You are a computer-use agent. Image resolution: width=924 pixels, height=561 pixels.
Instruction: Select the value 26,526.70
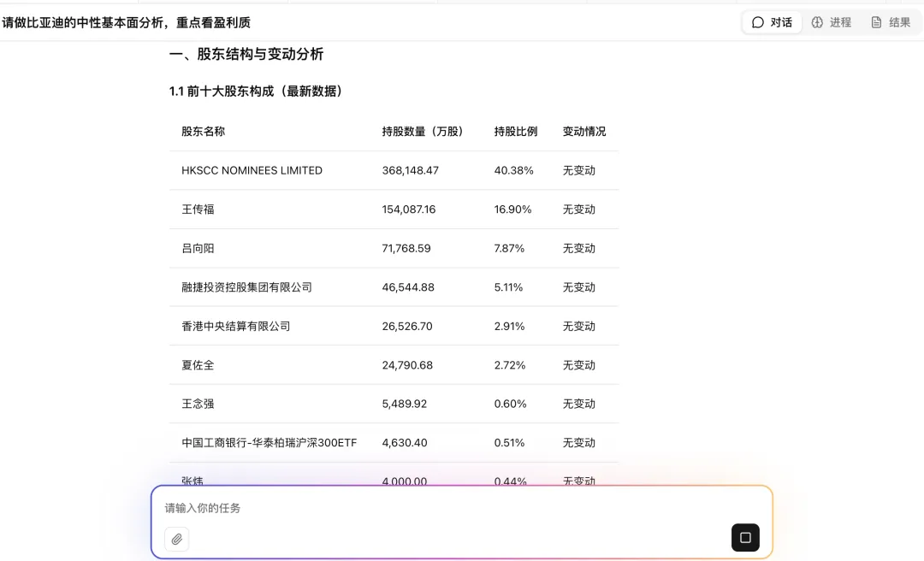click(x=407, y=326)
